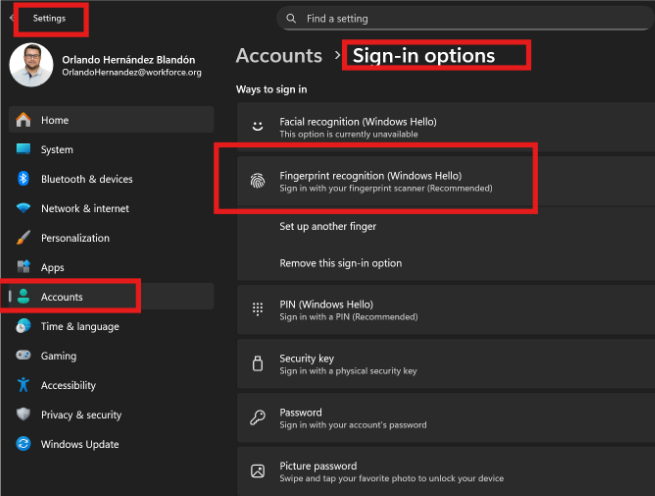Click the search magnifier icon
This screenshot has width=655, height=496.
click(x=291, y=18)
